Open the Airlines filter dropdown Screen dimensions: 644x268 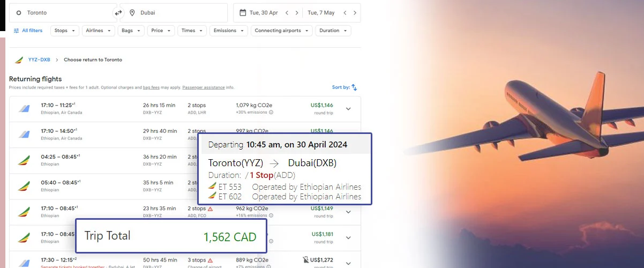tap(99, 31)
